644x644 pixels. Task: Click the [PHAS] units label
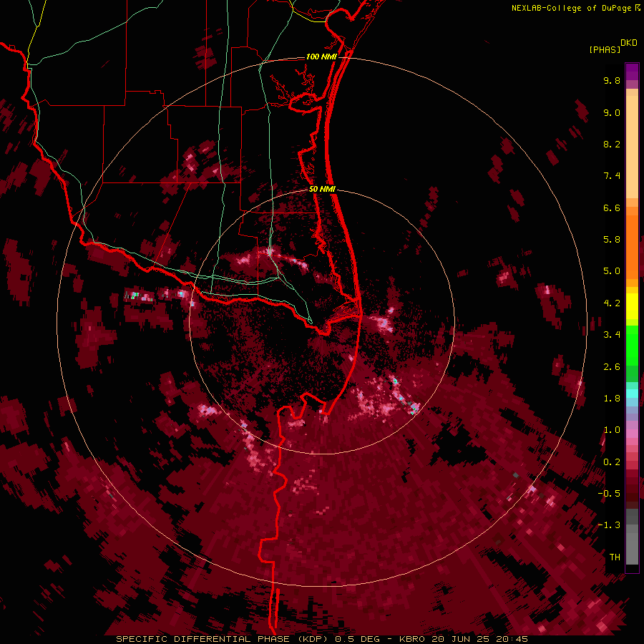(605, 50)
